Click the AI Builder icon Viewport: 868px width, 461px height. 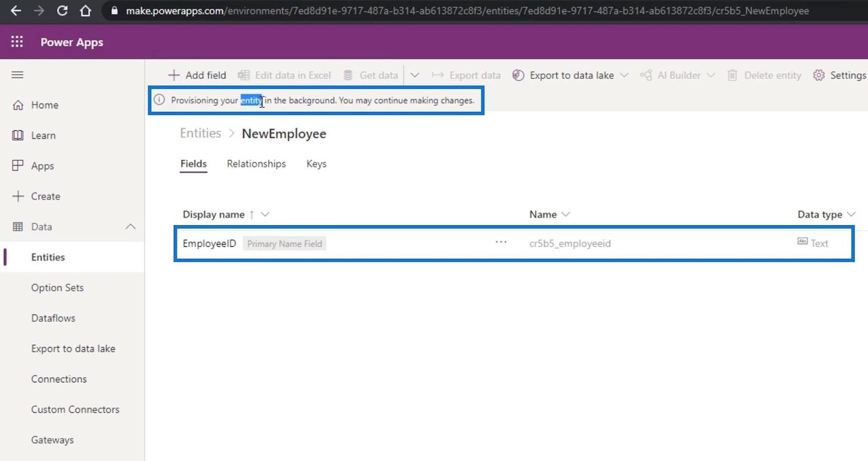click(646, 75)
